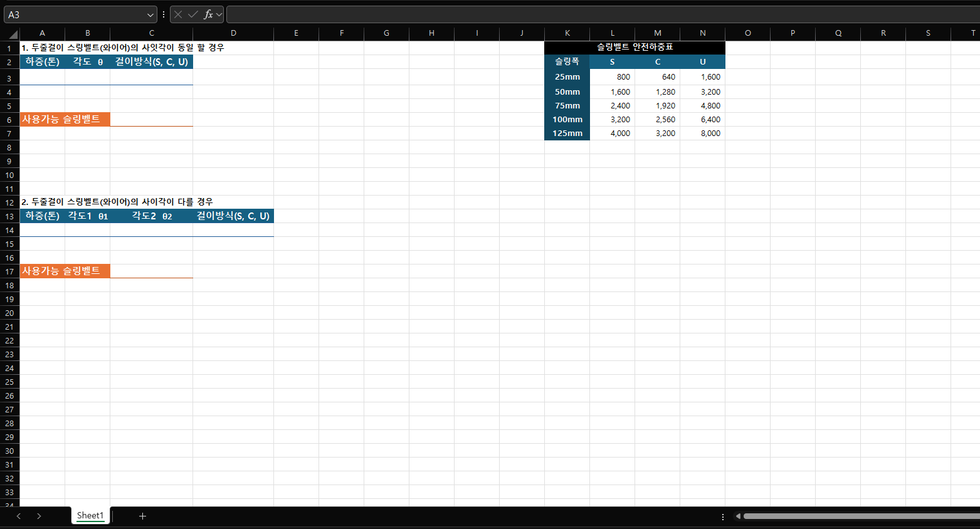
Task: Click the Select All corner triangle
Action: click(x=13, y=34)
